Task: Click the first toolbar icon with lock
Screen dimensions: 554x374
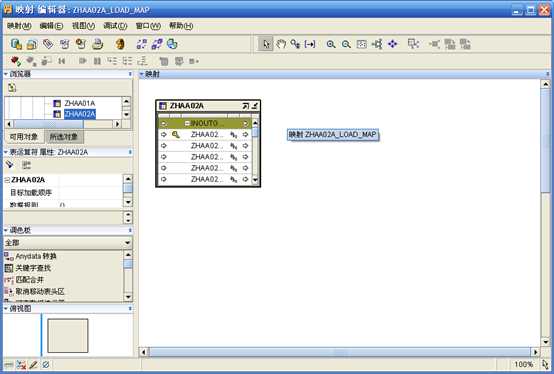Action: coord(16,44)
